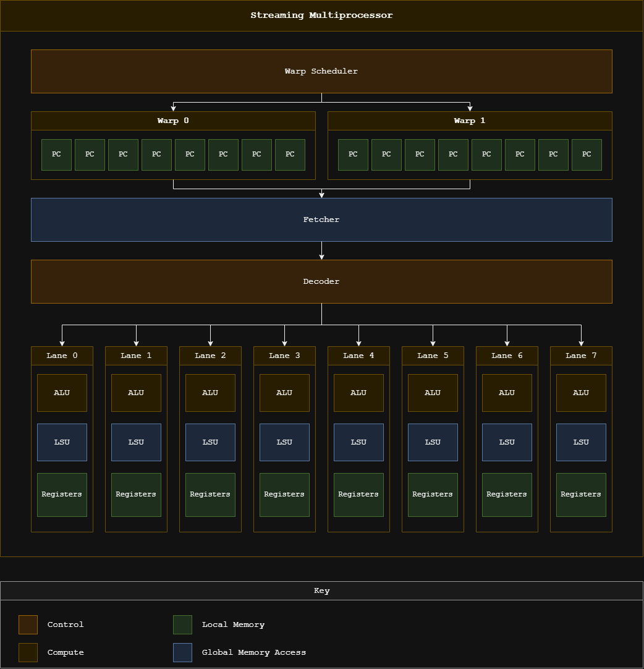Screen dimensions: 644x669
Task: Click the LSU box in Lane 5
Action: click(433, 443)
